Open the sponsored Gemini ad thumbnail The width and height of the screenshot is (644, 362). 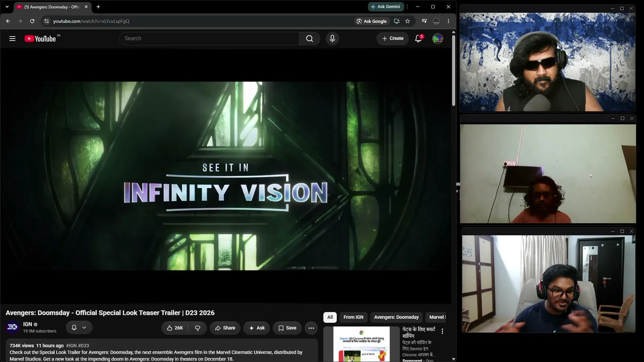click(362, 344)
